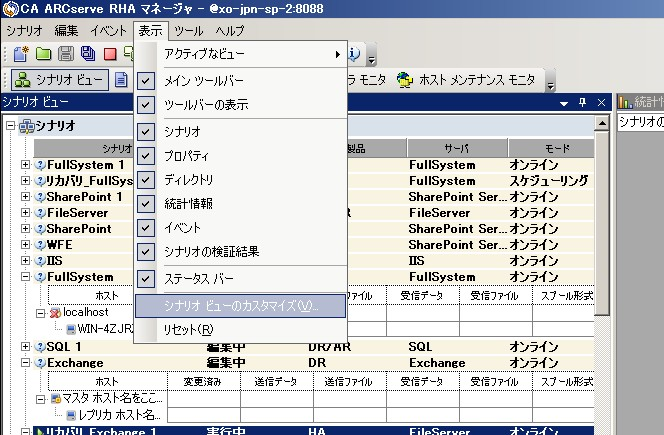Expand the SharePoint 1 scenario node
The image size is (664, 435).
pyautogui.click(x=25, y=197)
